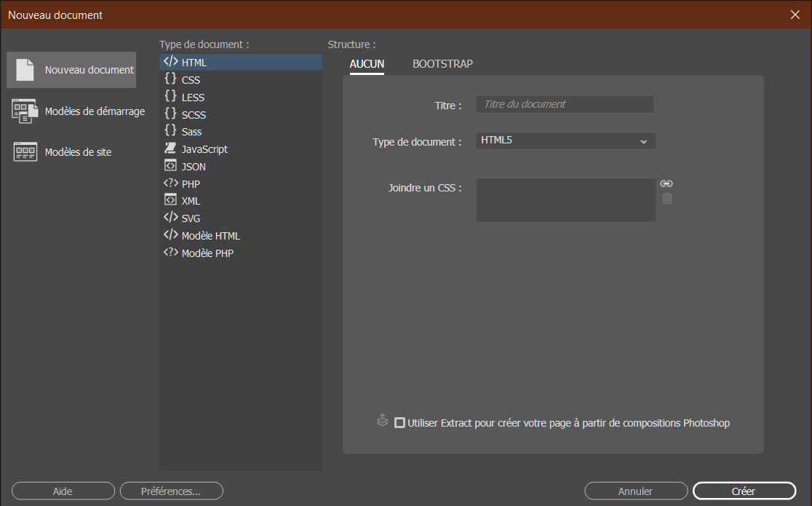Select the JSON document type icon
The image size is (812, 506).
click(170, 166)
